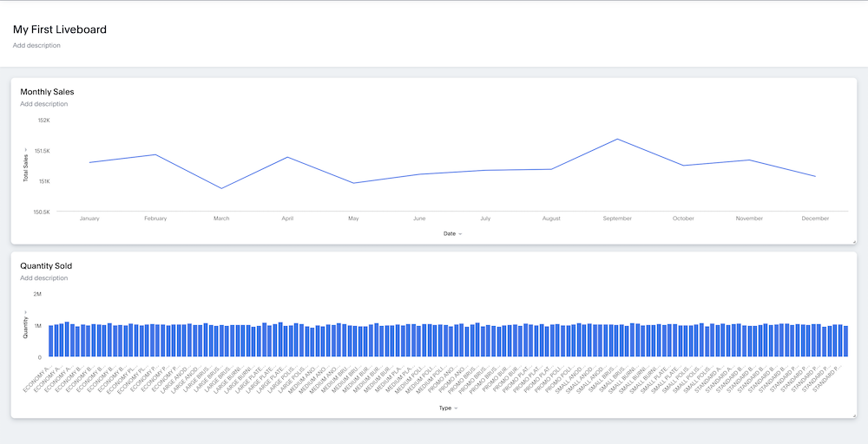The width and height of the screenshot is (868, 444).
Task: Open the Quantity y-axis menu
Action: pos(26,326)
